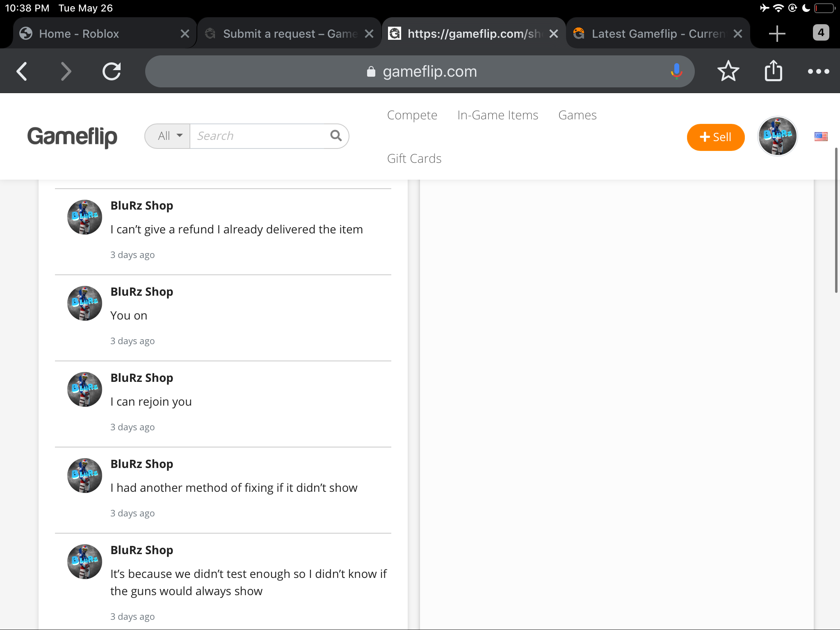Click the search magnifier icon
Image resolution: width=840 pixels, height=630 pixels.
[x=336, y=136]
